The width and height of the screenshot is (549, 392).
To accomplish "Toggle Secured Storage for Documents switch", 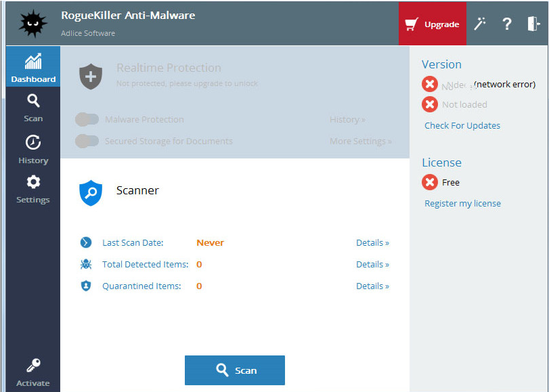I will click(x=87, y=141).
